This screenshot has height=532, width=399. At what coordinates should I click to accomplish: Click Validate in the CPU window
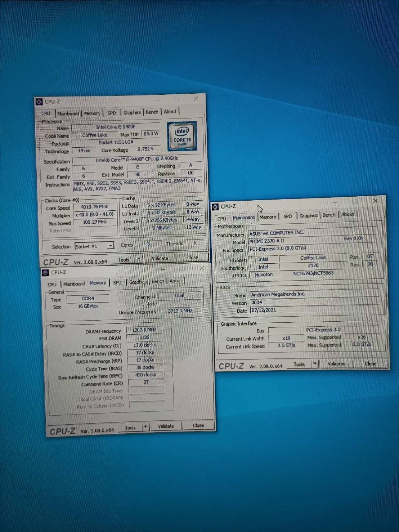pyautogui.click(x=160, y=258)
